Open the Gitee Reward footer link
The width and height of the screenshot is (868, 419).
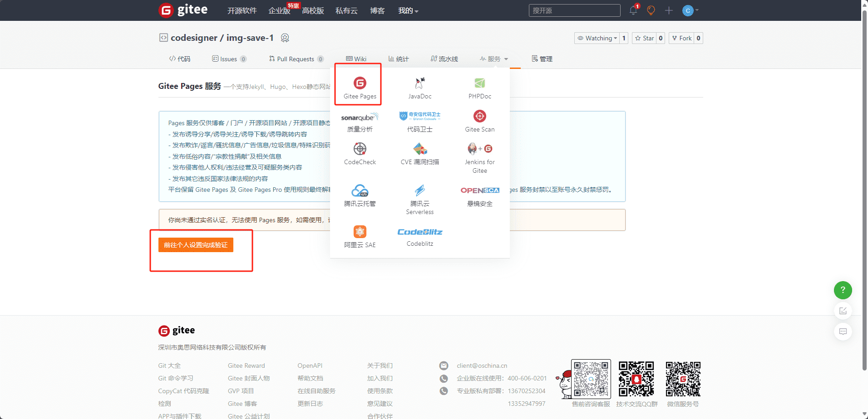coord(246,365)
